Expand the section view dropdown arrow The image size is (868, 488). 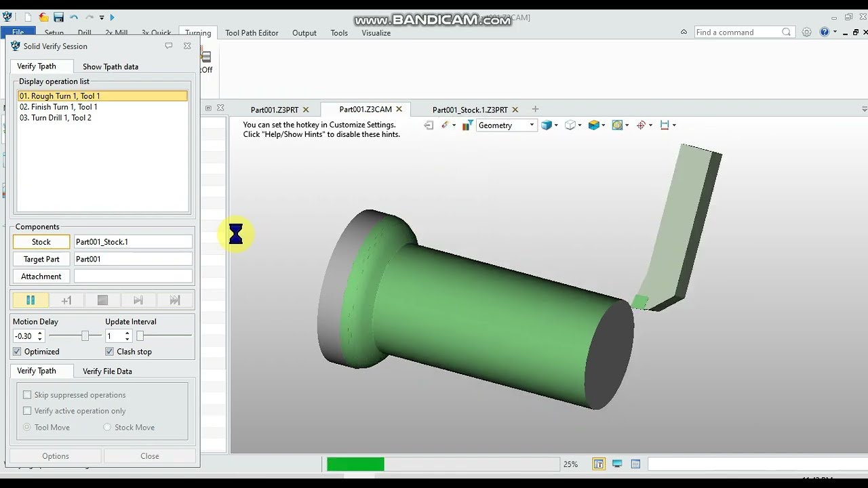604,125
